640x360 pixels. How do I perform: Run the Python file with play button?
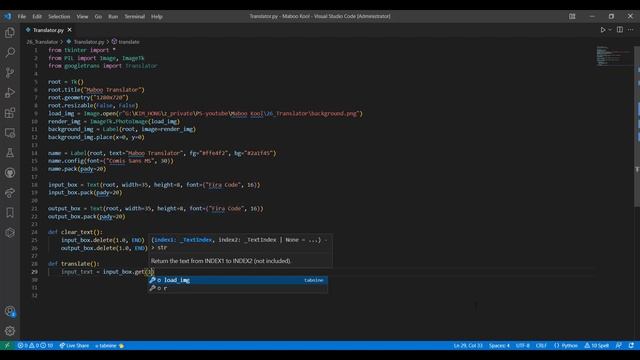click(602, 30)
